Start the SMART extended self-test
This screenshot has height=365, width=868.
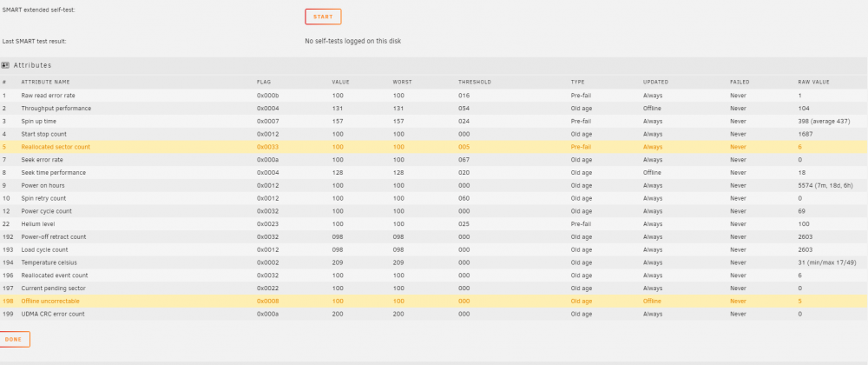pyautogui.click(x=323, y=17)
